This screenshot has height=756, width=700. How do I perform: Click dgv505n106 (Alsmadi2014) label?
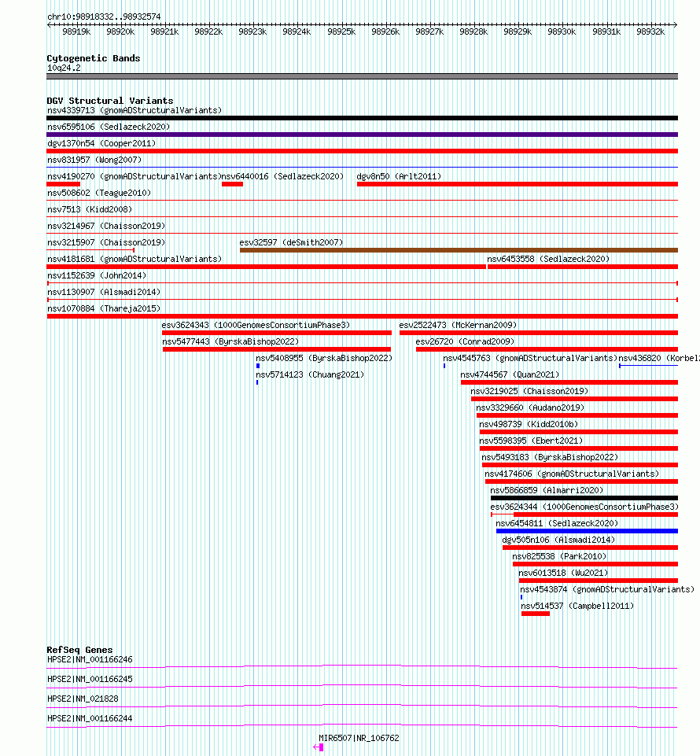click(558, 540)
